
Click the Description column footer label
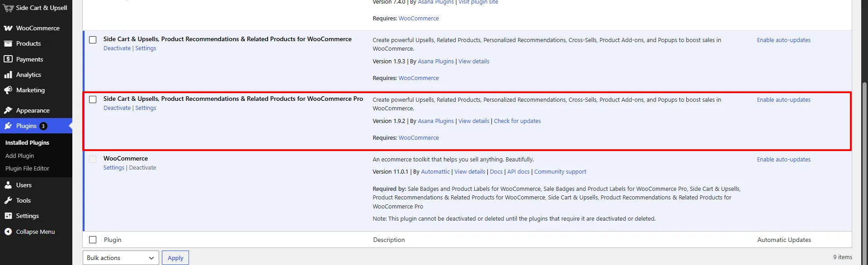[389, 240]
